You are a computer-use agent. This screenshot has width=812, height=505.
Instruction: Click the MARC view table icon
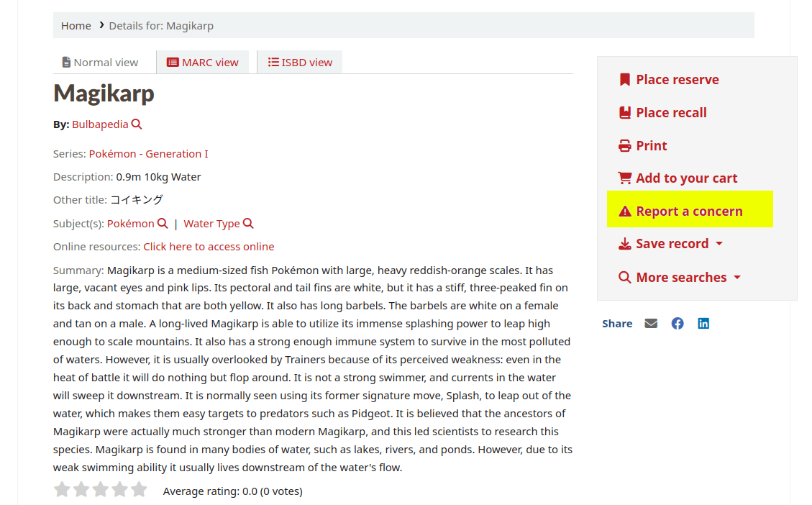pyautogui.click(x=173, y=63)
